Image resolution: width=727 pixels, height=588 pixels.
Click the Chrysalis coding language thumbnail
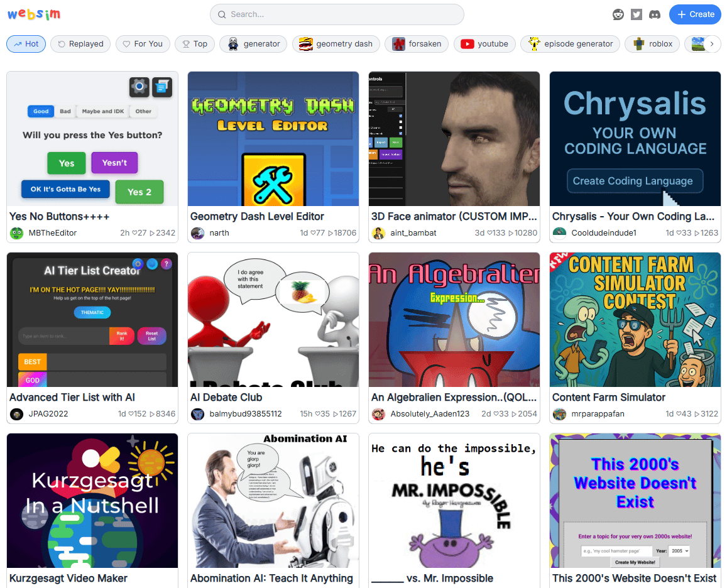click(x=635, y=139)
